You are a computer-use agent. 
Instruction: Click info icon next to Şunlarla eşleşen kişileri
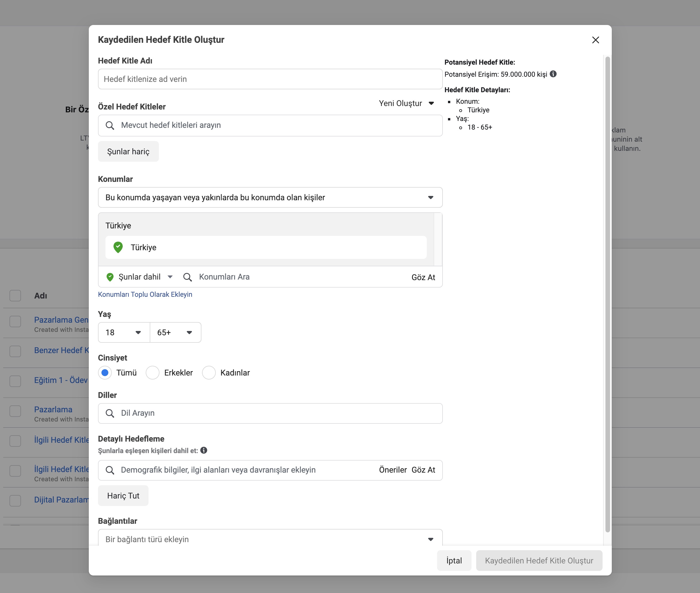204,450
